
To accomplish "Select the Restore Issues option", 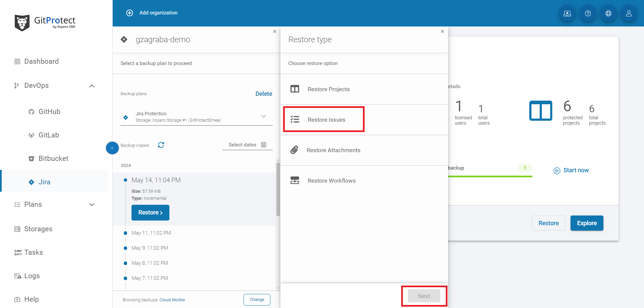I will [x=326, y=119].
